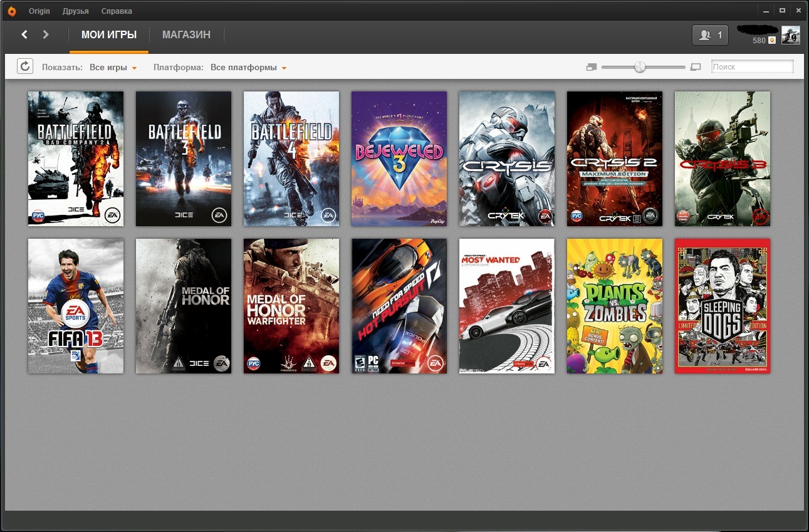Viewport: 809px width, 532px height.
Task: Select Battlefield Bad Company 2 cover
Action: coord(76,159)
